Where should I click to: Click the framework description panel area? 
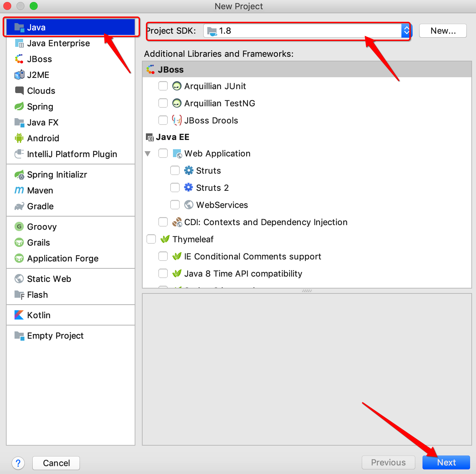click(x=307, y=369)
